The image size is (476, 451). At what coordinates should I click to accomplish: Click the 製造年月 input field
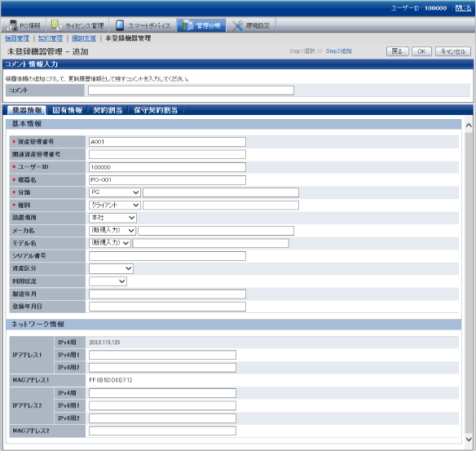pos(167,294)
